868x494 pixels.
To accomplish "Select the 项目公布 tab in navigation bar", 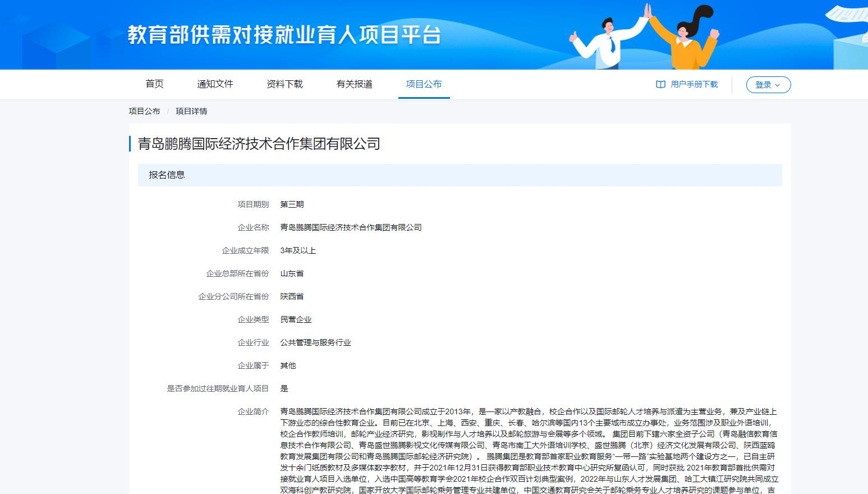I will point(424,84).
